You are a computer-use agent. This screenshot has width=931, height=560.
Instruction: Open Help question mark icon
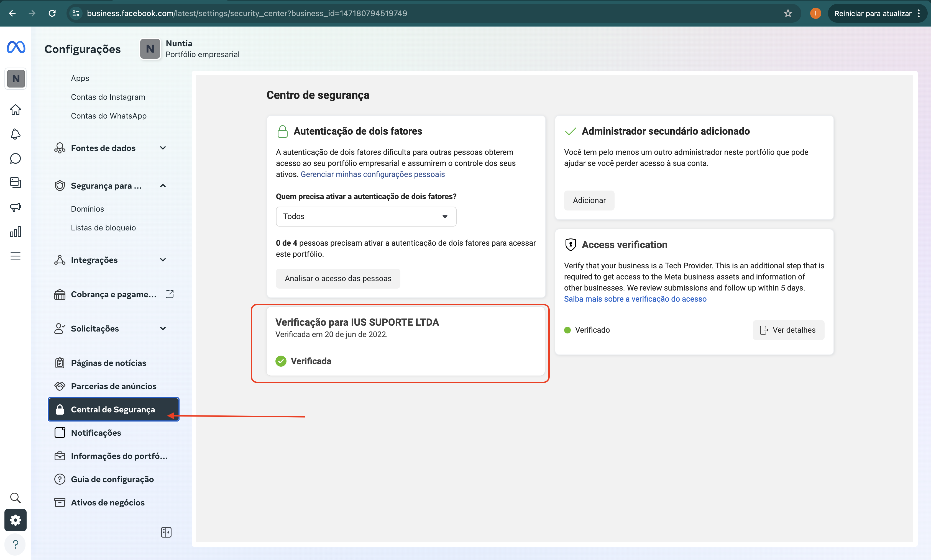[x=16, y=544]
